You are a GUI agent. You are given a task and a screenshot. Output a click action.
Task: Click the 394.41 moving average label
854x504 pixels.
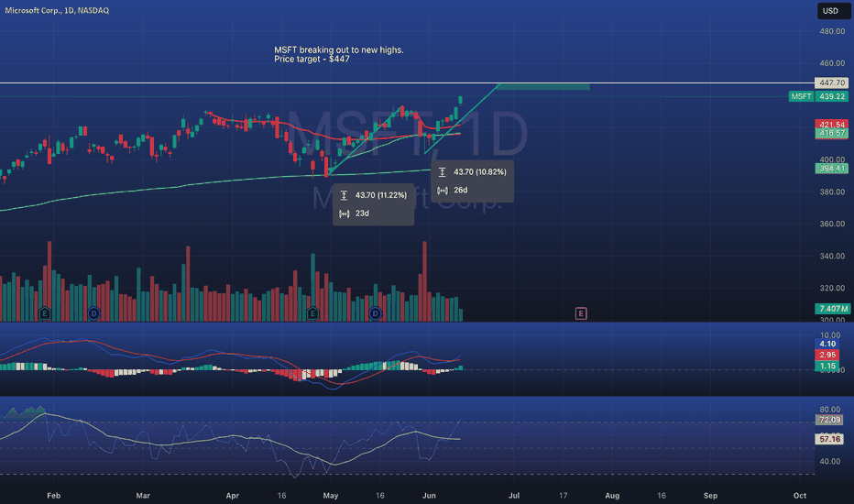point(832,169)
